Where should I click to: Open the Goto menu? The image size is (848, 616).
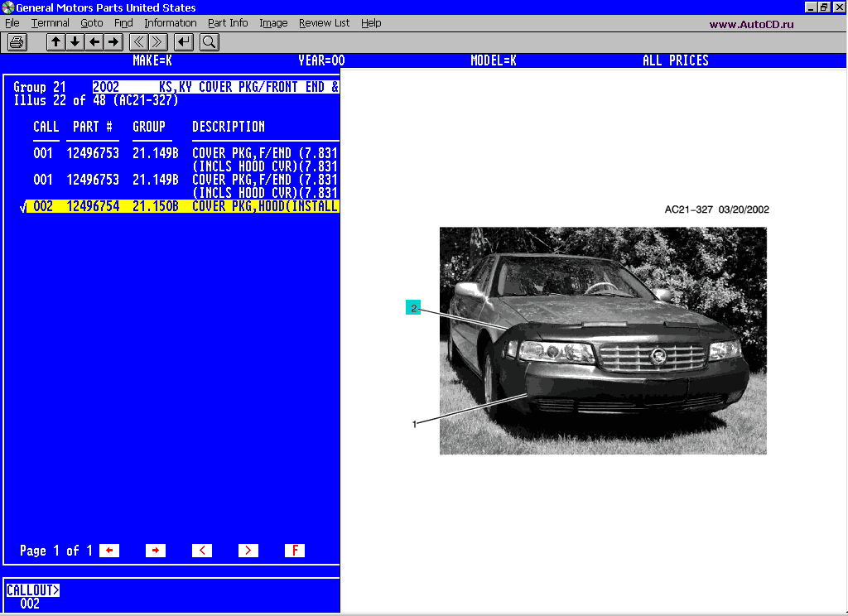[x=91, y=22]
